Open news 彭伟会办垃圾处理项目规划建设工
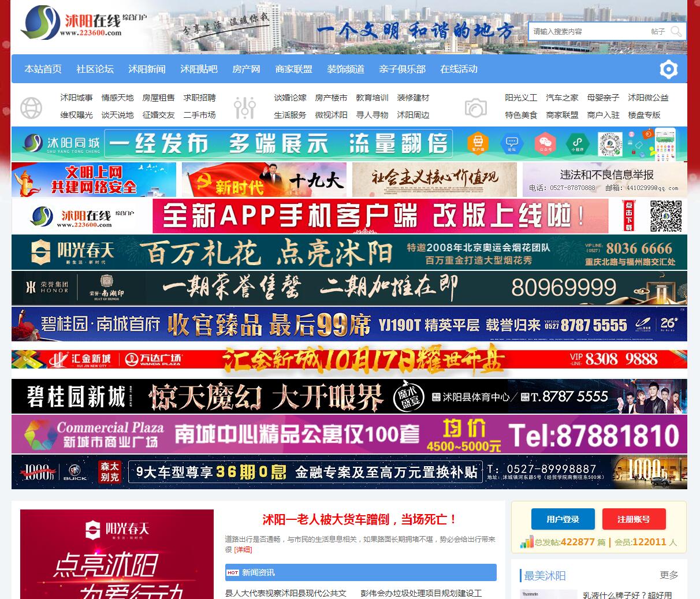 [x=421, y=593]
